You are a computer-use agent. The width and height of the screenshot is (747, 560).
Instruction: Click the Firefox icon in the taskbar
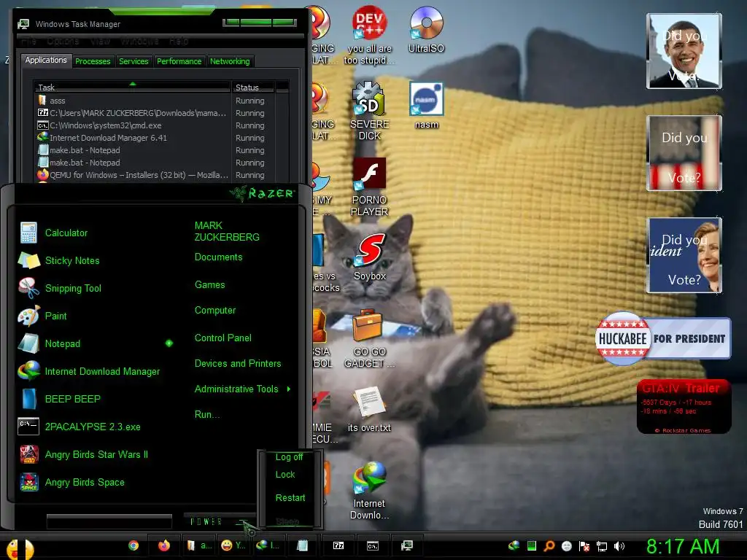click(164, 545)
